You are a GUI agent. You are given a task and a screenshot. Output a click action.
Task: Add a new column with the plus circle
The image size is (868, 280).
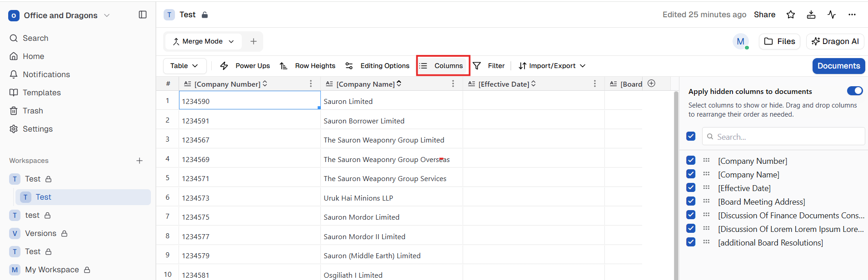651,83
